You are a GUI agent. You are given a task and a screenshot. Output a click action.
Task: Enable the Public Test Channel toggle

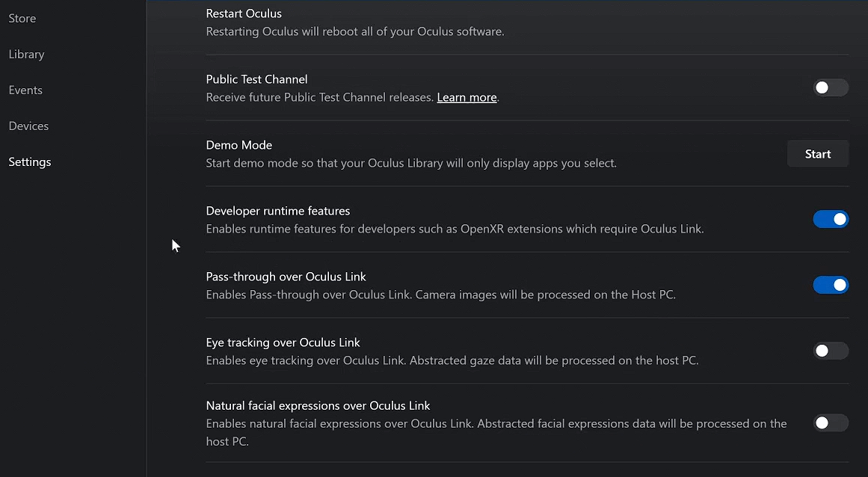[831, 87]
